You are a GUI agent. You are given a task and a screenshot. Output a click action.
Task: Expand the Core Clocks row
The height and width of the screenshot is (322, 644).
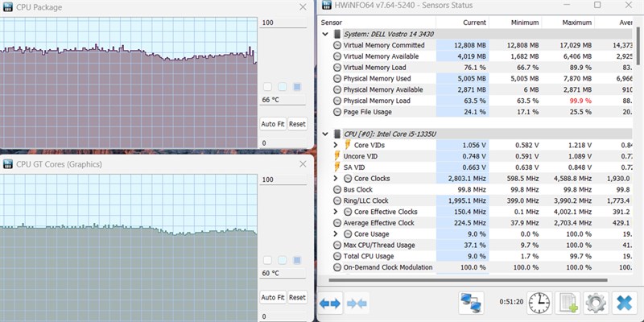pyautogui.click(x=336, y=178)
